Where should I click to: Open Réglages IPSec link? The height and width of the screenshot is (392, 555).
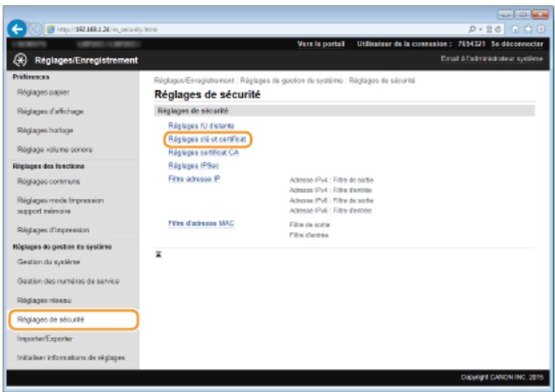194,166
